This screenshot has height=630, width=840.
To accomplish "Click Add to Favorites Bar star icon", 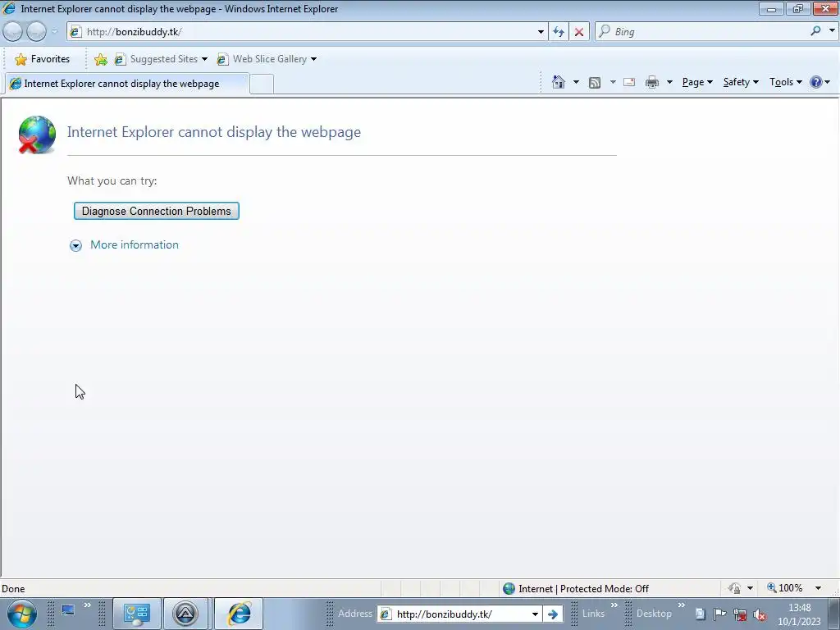I will click(100, 59).
